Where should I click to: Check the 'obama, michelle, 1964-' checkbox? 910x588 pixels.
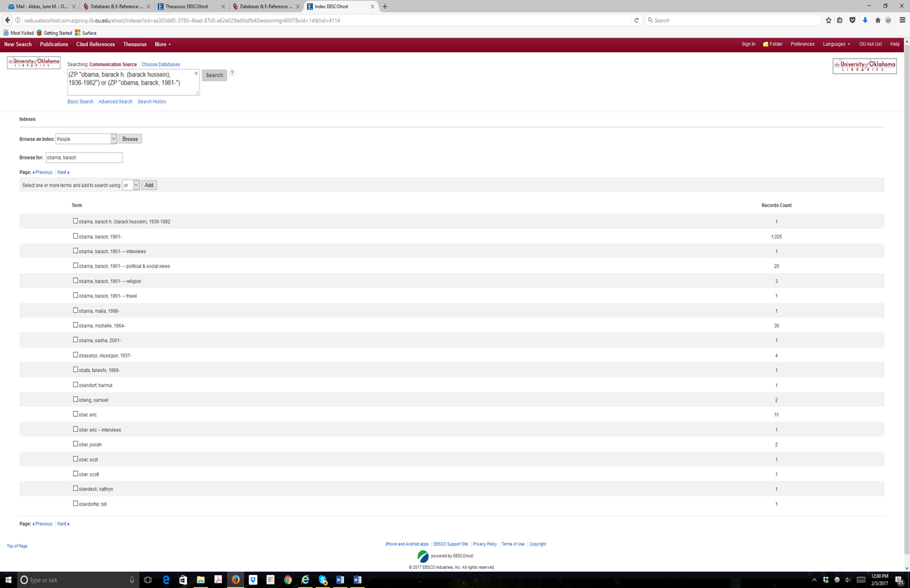point(76,325)
